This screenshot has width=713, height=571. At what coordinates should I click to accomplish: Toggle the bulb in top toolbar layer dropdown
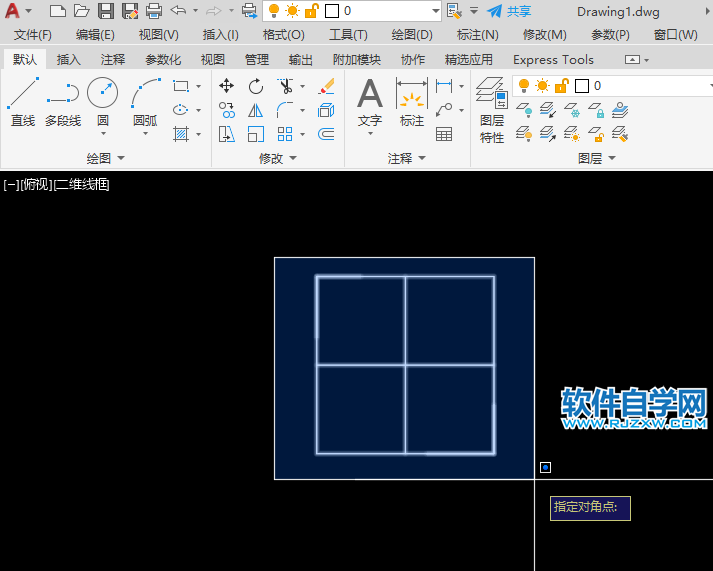tap(274, 10)
